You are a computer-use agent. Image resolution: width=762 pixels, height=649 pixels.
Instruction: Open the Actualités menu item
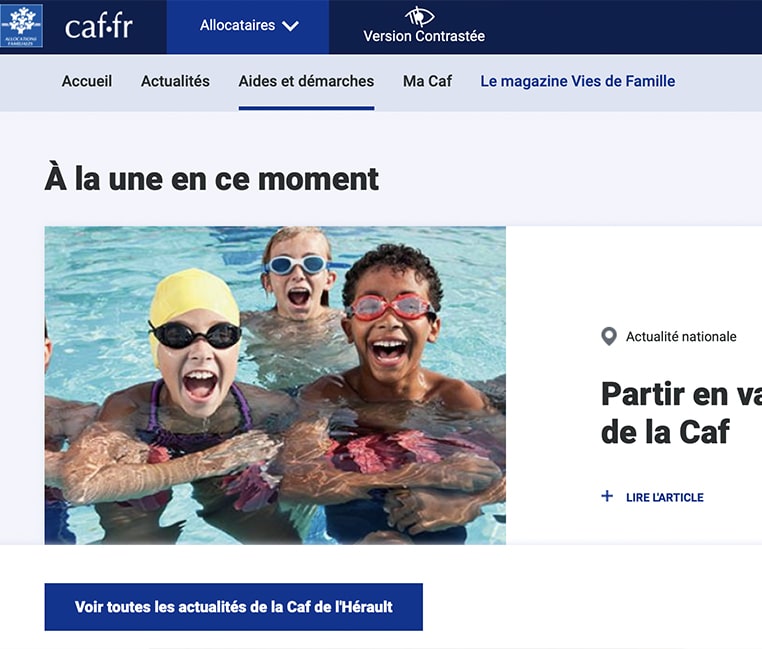tap(175, 81)
